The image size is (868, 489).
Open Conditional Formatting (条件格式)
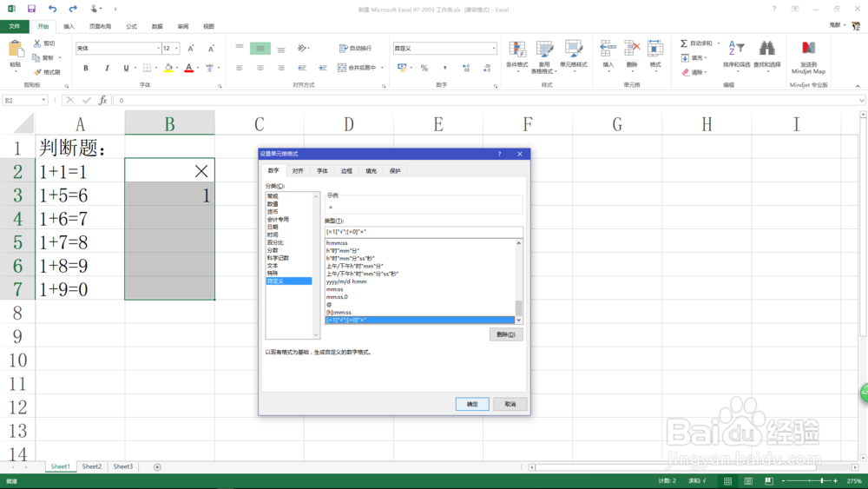coord(517,57)
